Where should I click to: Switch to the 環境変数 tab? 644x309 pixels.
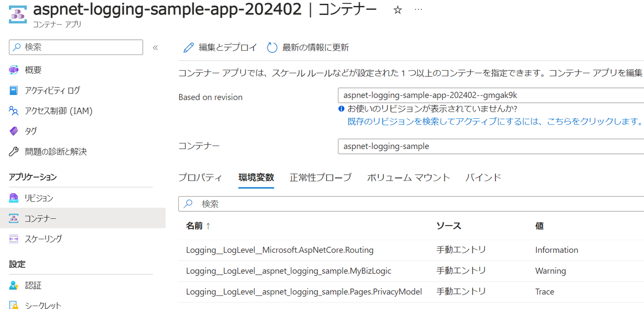[x=256, y=177]
